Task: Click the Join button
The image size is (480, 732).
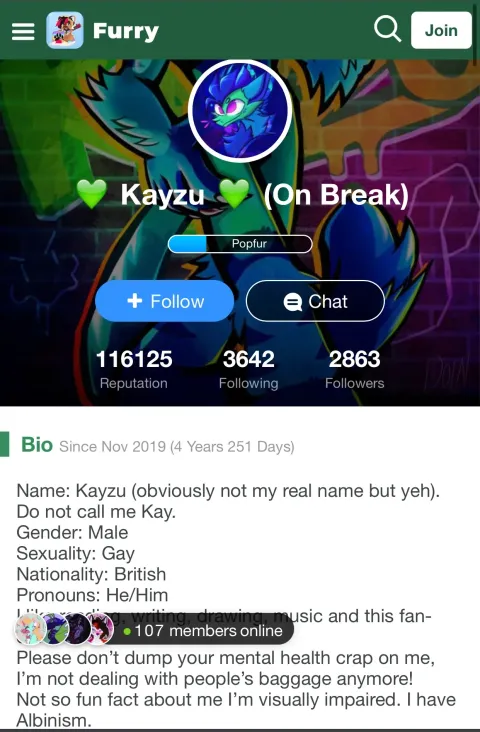Action: pos(441,30)
